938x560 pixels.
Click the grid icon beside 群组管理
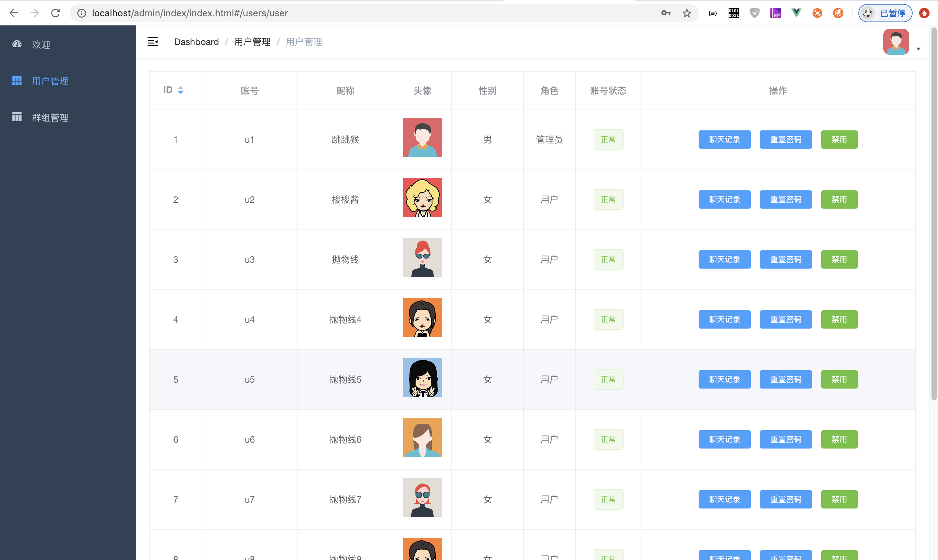17,117
